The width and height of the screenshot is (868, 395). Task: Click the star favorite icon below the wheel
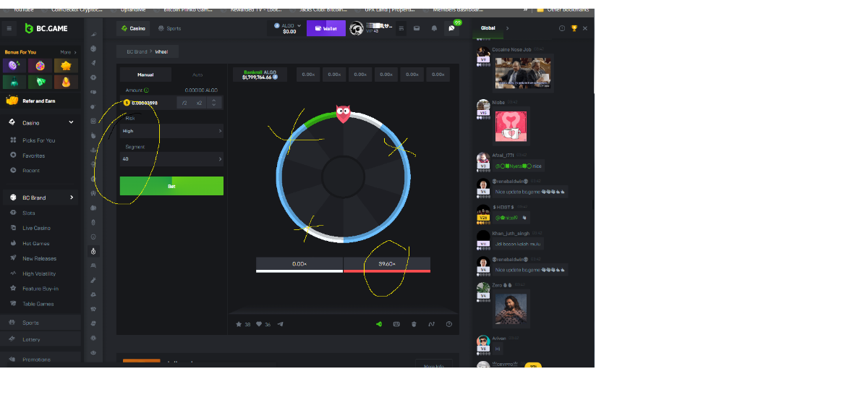(239, 324)
